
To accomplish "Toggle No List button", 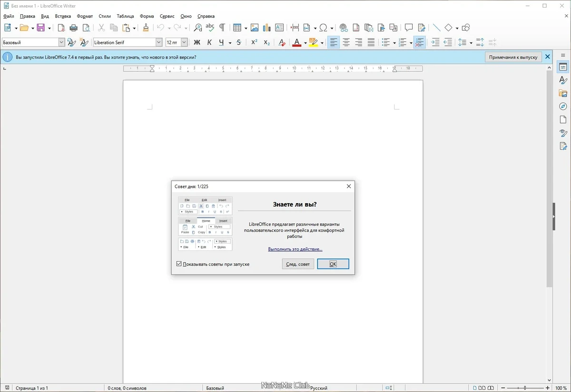I will 419,42.
